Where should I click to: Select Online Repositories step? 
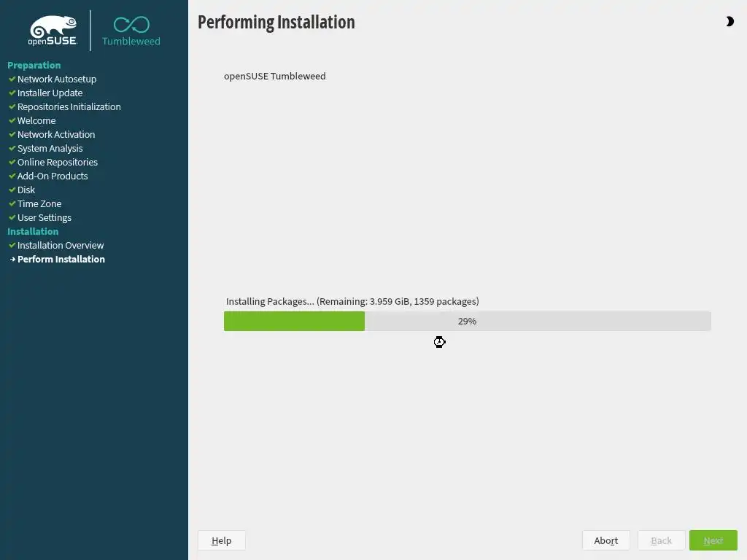pos(58,162)
